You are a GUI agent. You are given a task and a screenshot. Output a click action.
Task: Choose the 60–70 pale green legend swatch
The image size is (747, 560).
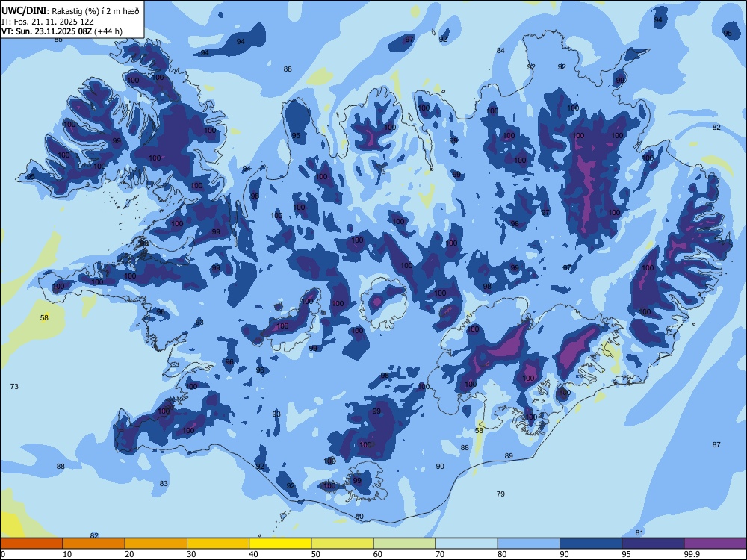[404, 544]
